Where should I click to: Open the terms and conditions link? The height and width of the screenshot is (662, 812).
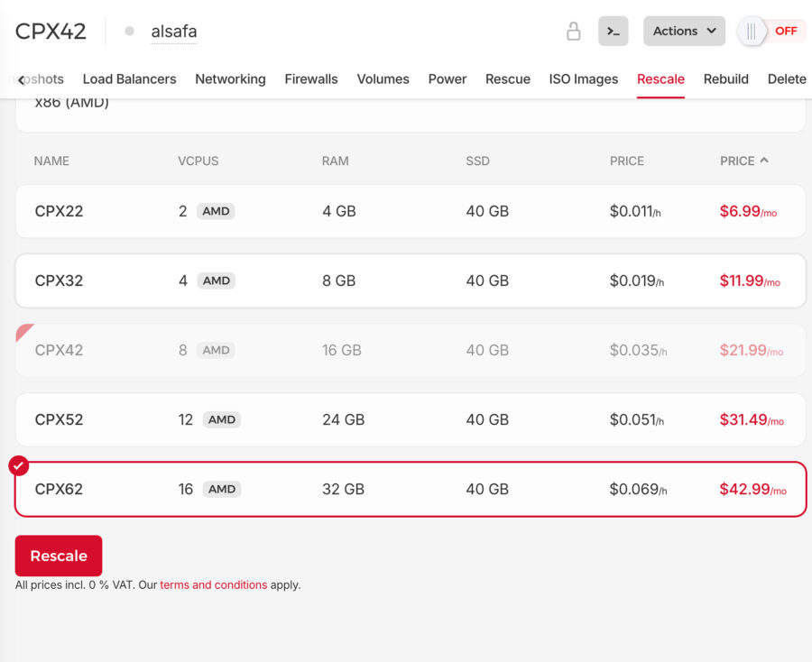point(213,584)
